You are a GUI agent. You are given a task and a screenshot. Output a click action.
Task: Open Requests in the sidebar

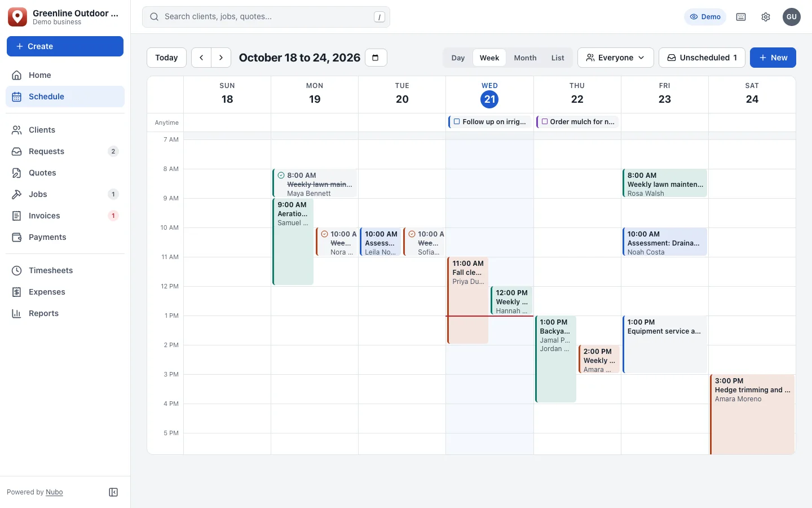click(x=65, y=151)
